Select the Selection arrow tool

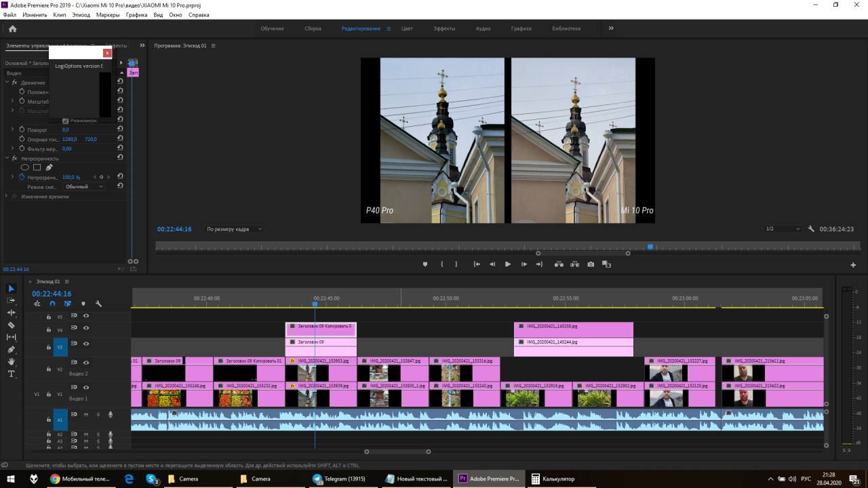tap(11, 288)
